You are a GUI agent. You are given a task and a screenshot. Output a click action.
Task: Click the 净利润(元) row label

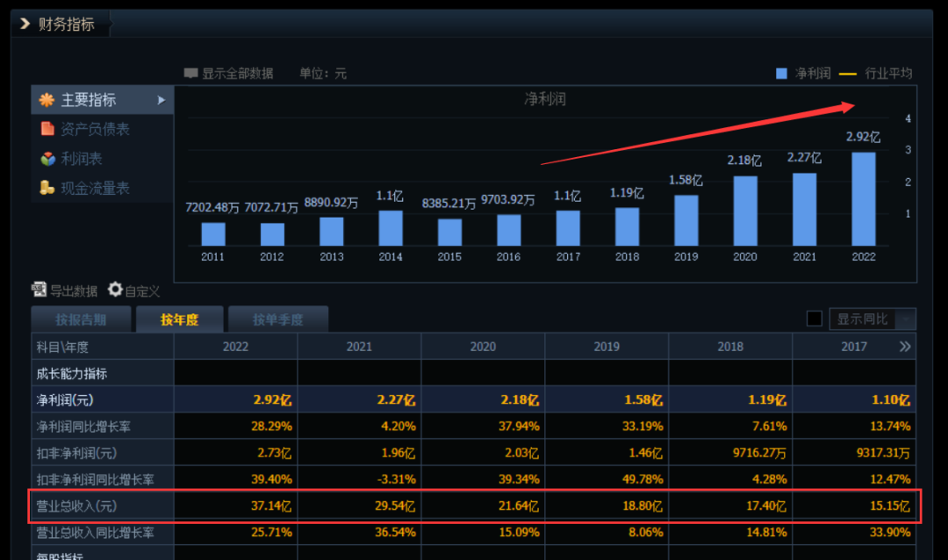[x=65, y=399]
